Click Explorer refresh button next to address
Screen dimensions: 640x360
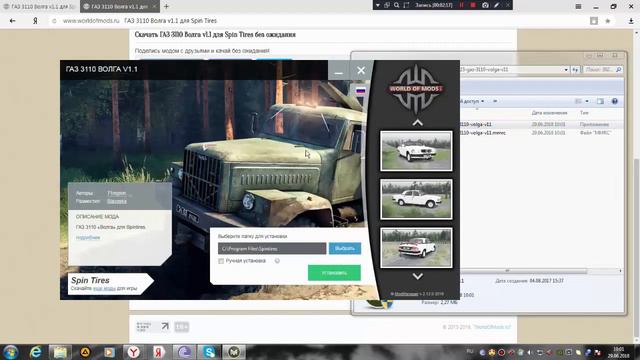coord(575,70)
